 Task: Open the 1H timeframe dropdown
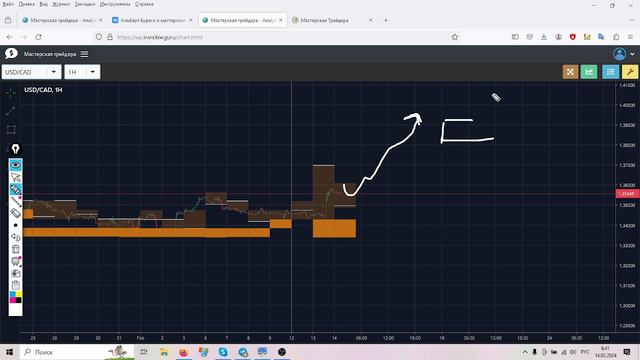pyautogui.click(x=82, y=72)
